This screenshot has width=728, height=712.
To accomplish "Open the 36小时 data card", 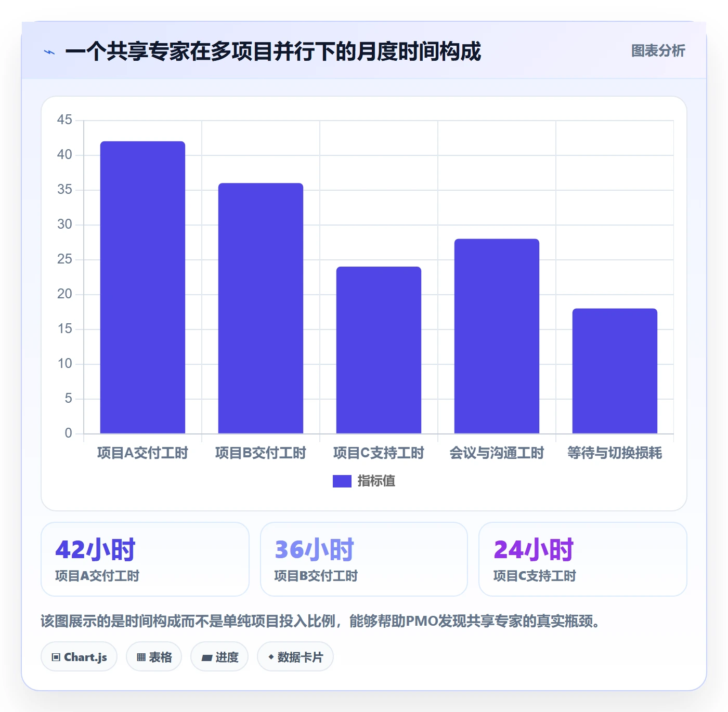I will point(364,559).
